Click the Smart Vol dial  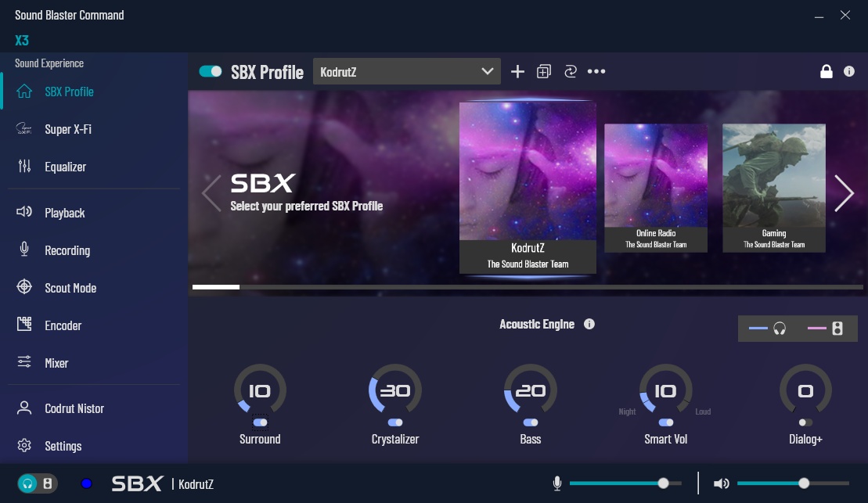point(666,390)
